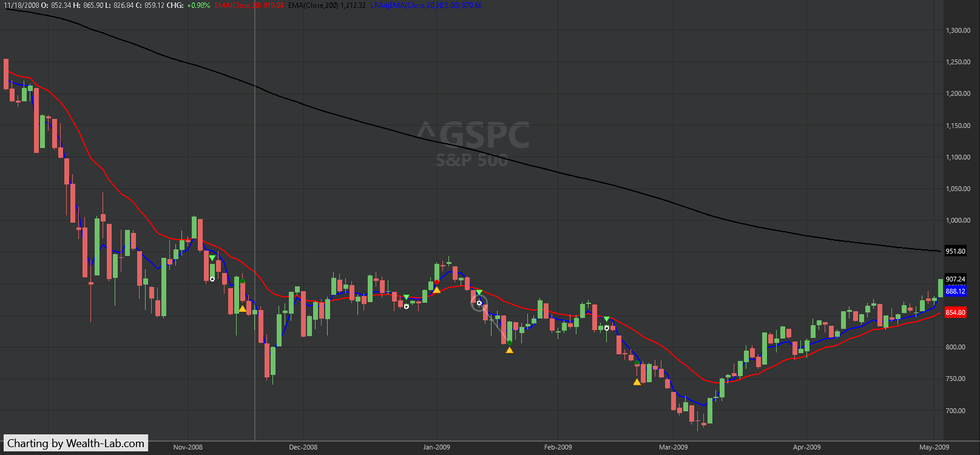Click the orange triangle marker at Jan-2009 start
This screenshot has width=980, height=455.
coord(436,290)
